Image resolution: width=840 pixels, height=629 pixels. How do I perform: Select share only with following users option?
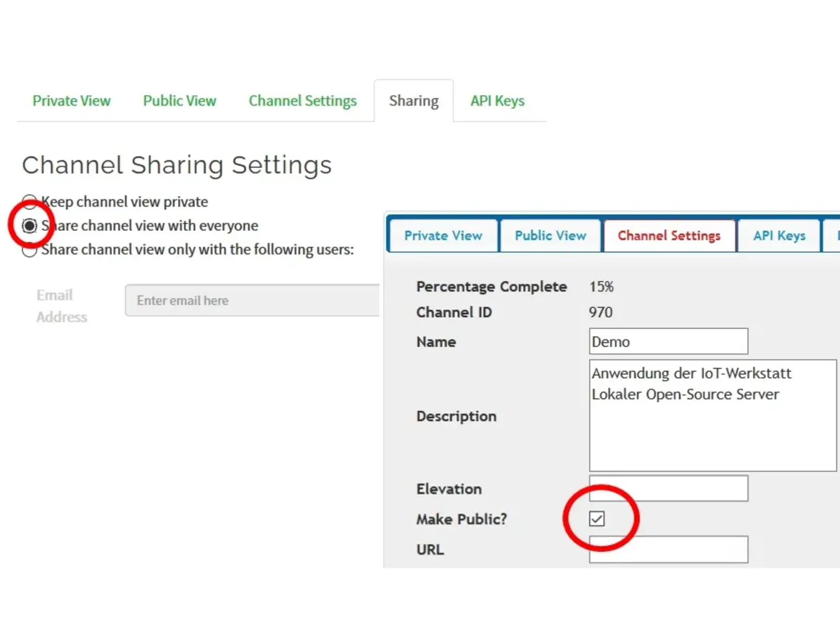(29, 250)
